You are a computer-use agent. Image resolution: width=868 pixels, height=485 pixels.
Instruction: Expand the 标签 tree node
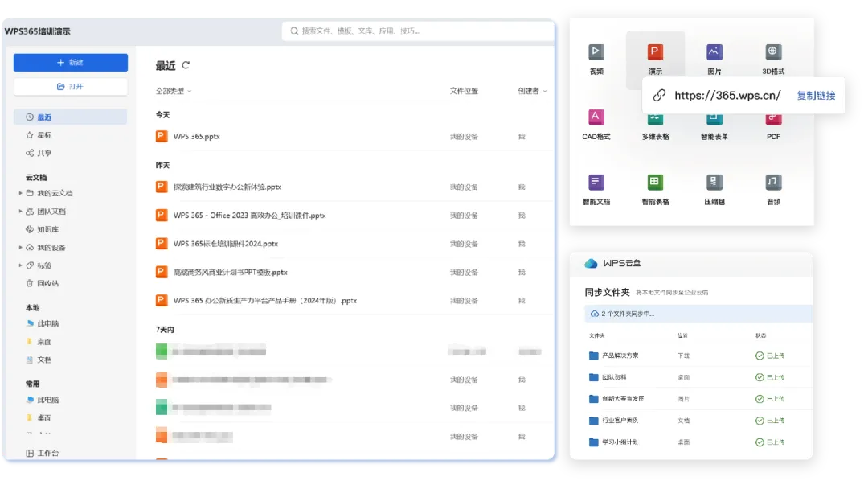[20, 265]
